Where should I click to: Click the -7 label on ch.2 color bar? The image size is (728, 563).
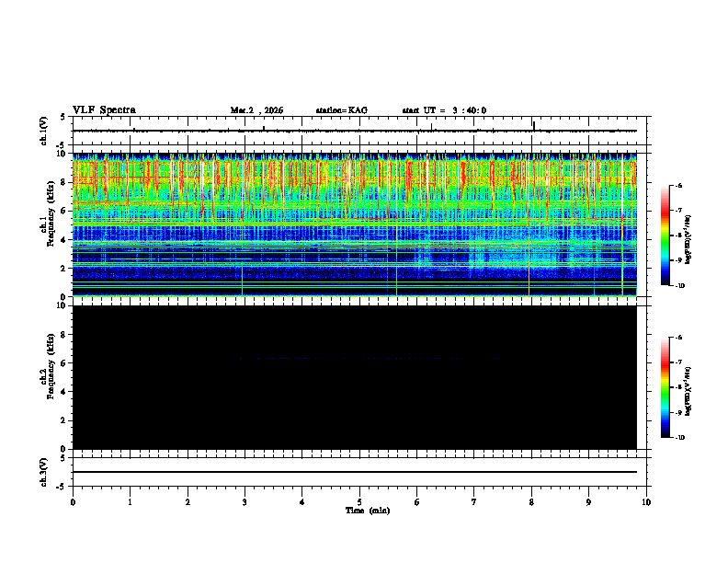678,362
